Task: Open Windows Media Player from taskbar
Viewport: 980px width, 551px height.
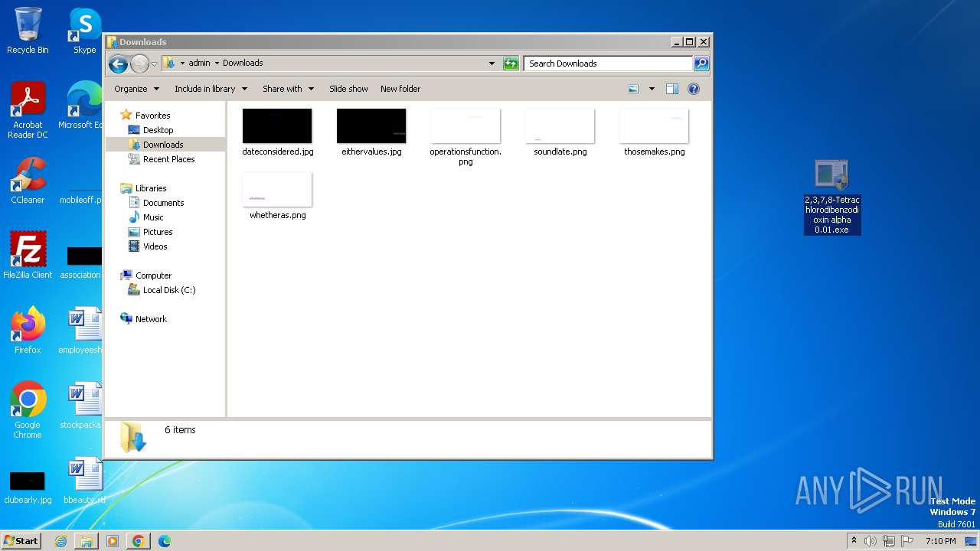Action: pos(113,541)
